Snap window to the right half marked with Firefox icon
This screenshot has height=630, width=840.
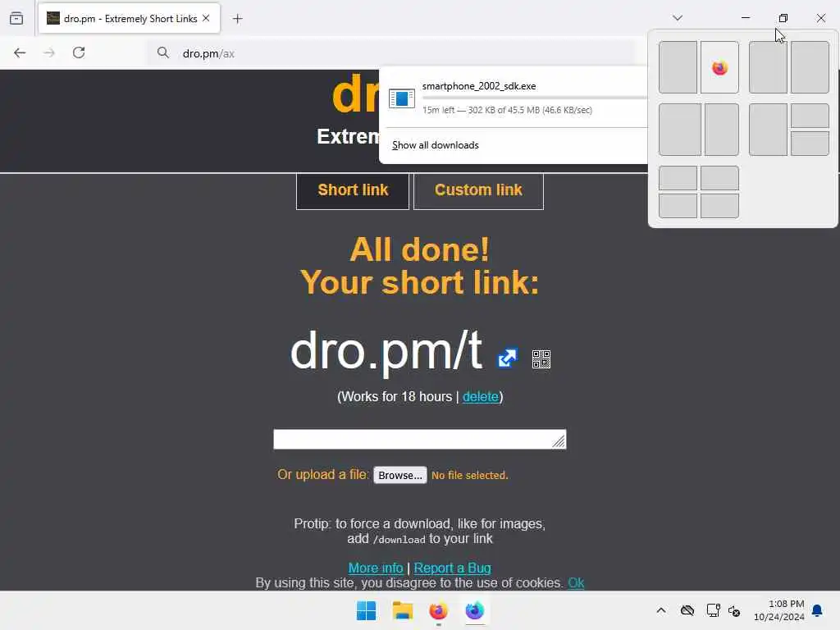(719, 67)
